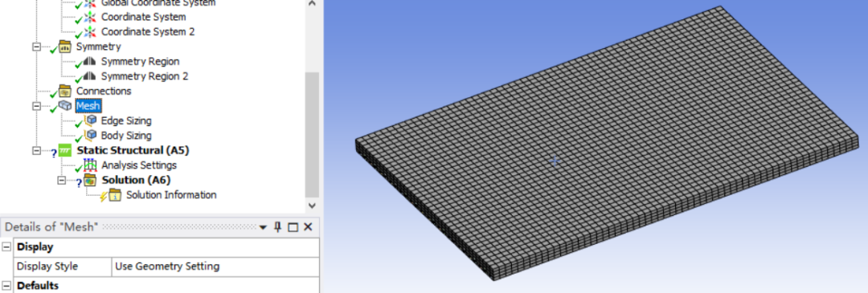Image resolution: width=868 pixels, height=293 pixels.
Task: Collapse the Solution (A6) node
Action: tap(62, 181)
